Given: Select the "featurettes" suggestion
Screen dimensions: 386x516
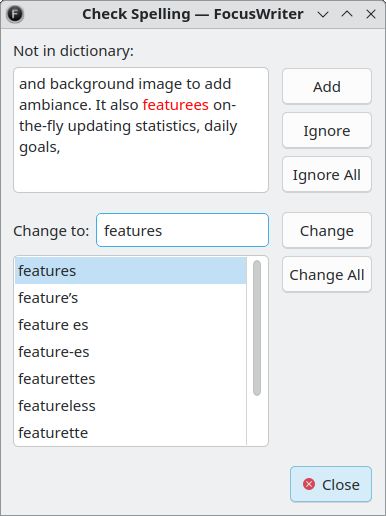Looking at the screenshot, I should [131, 379].
